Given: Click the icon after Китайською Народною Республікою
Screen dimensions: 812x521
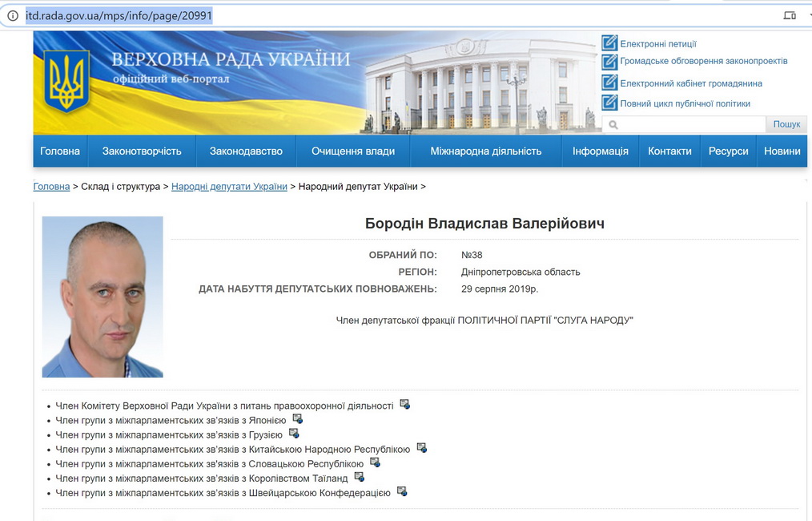Looking at the screenshot, I should [421, 448].
